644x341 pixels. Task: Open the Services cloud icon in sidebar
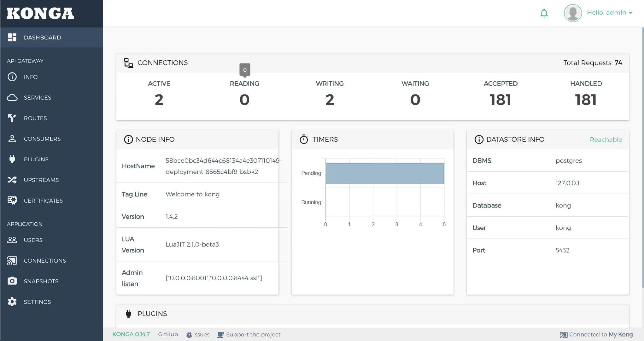coord(12,98)
